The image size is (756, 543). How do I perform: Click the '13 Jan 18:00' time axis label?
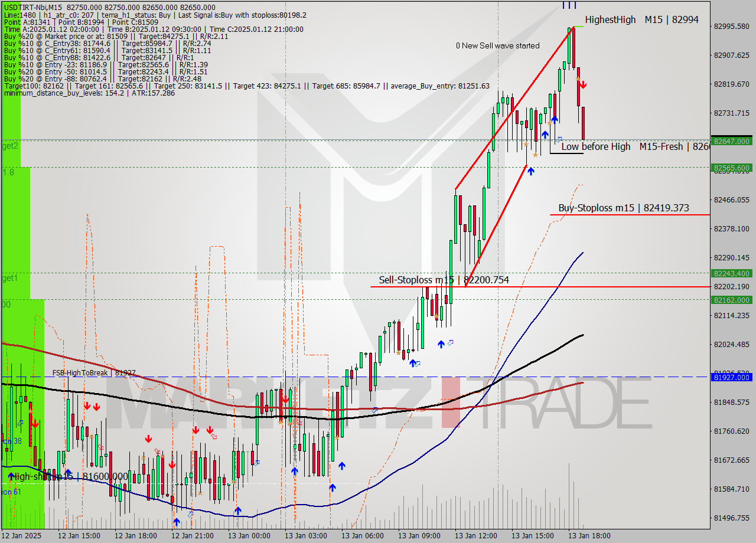[x=589, y=536]
